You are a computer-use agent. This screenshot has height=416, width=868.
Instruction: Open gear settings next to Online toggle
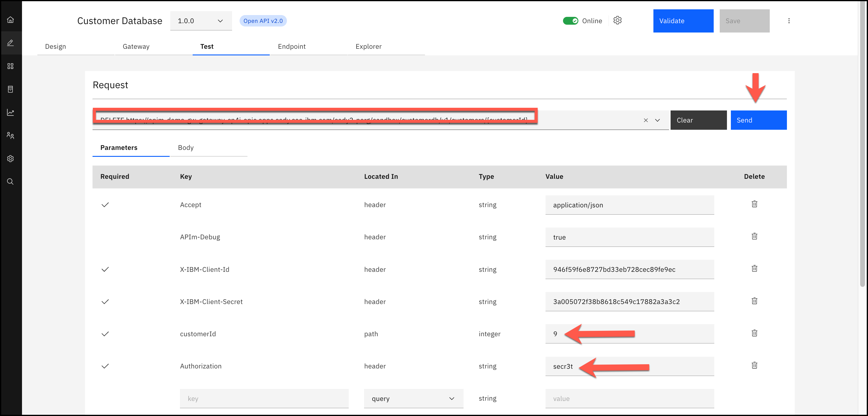coord(617,20)
